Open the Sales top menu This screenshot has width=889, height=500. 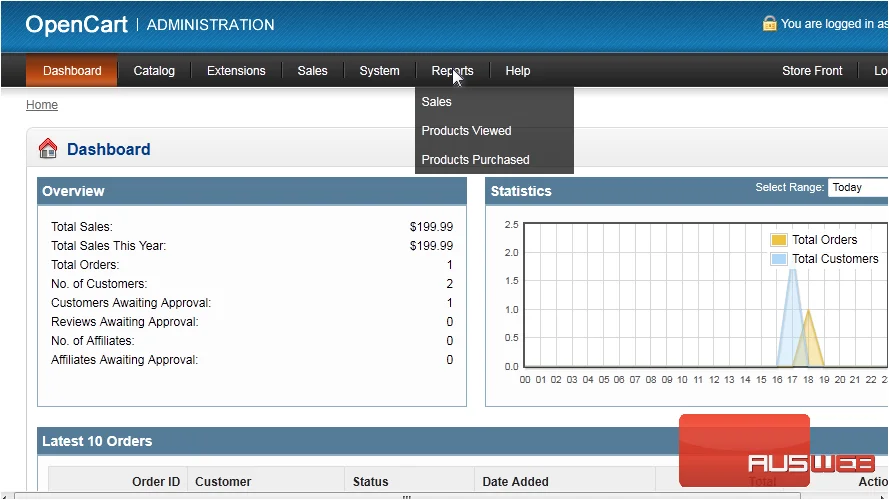tap(312, 71)
